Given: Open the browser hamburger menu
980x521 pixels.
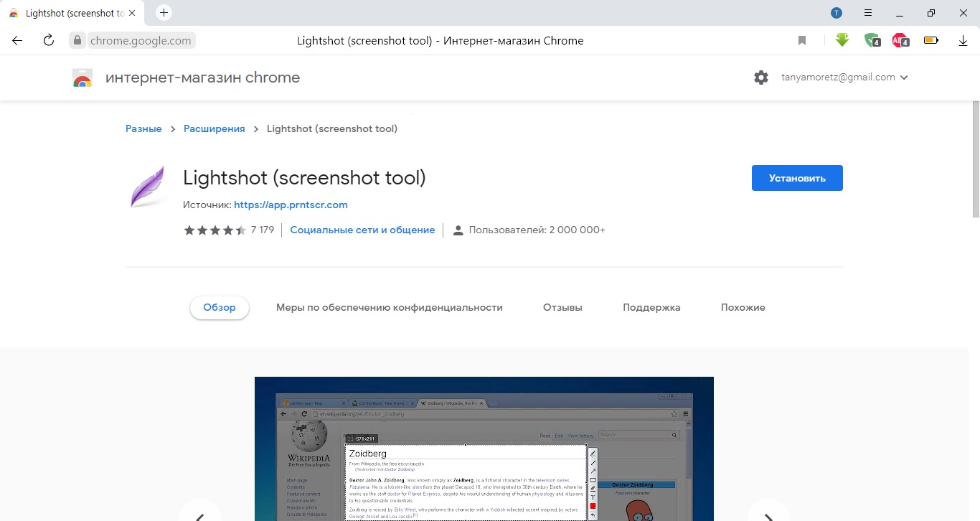Looking at the screenshot, I should click(868, 13).
